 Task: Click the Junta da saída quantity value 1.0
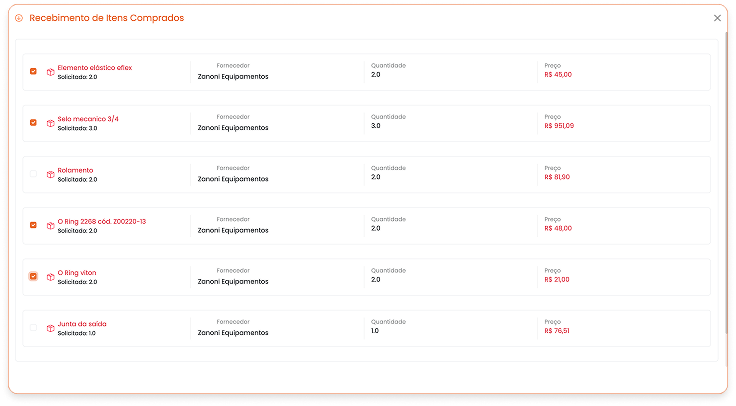(375, 331)
